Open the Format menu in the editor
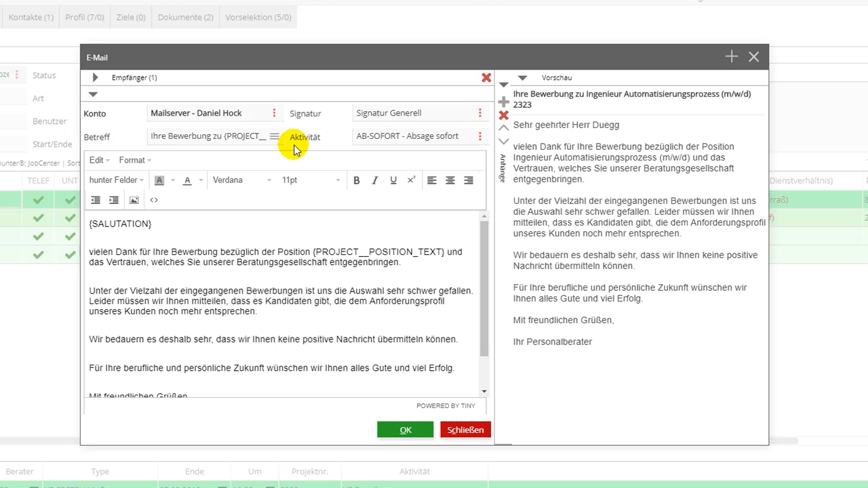868x488 pixels. pyautogui.click(x=135, y=160)
